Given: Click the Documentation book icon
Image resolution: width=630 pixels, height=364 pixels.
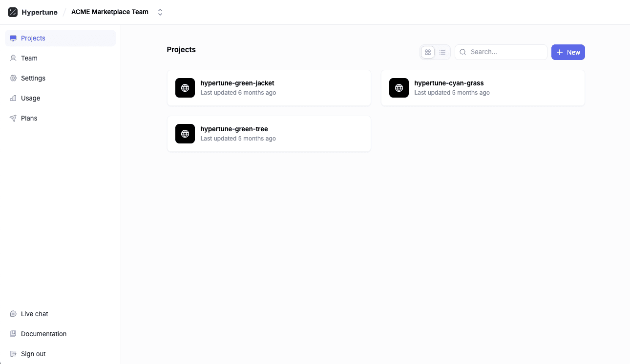Looking at the screenshot, I should pos(13,334).
